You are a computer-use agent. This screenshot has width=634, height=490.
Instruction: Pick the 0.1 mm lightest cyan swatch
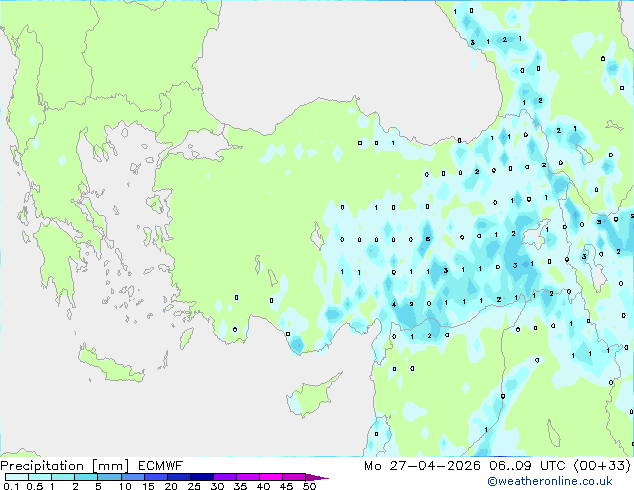tap(17, 477)
